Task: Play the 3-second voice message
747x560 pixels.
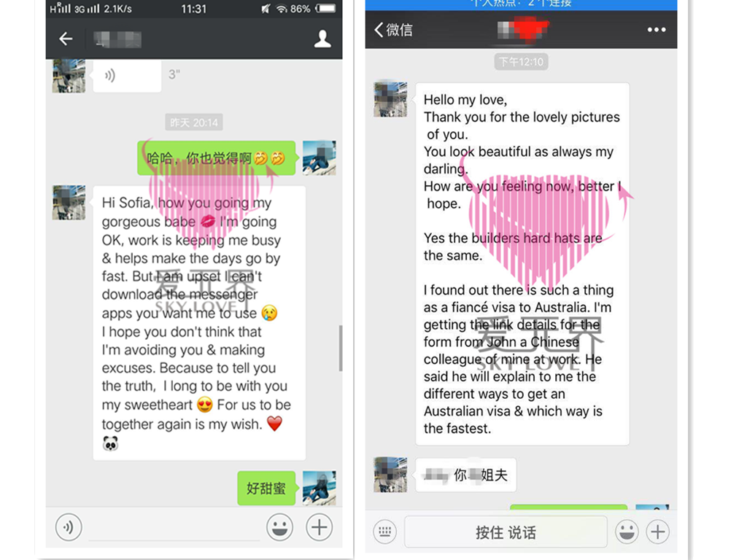Action: [x=127, y=75]
